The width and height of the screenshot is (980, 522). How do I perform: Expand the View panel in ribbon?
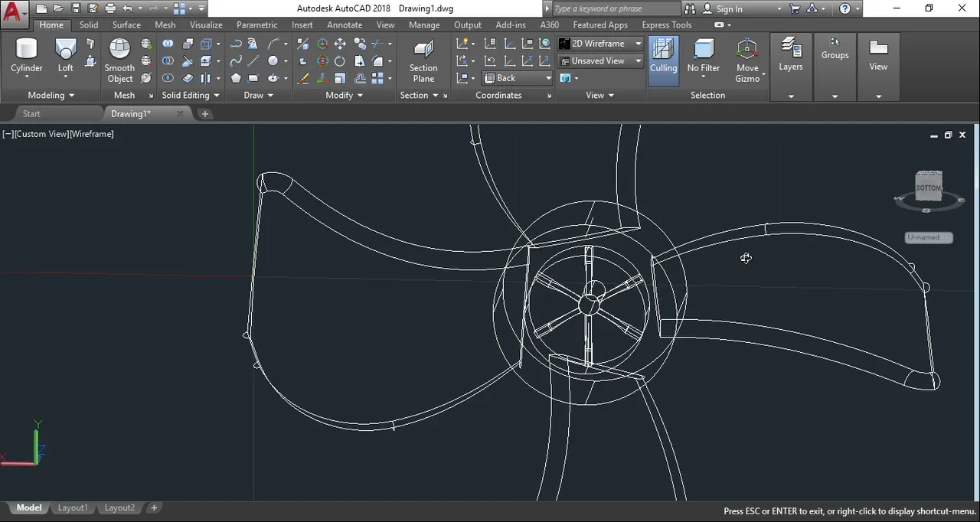tap(600, 96)
